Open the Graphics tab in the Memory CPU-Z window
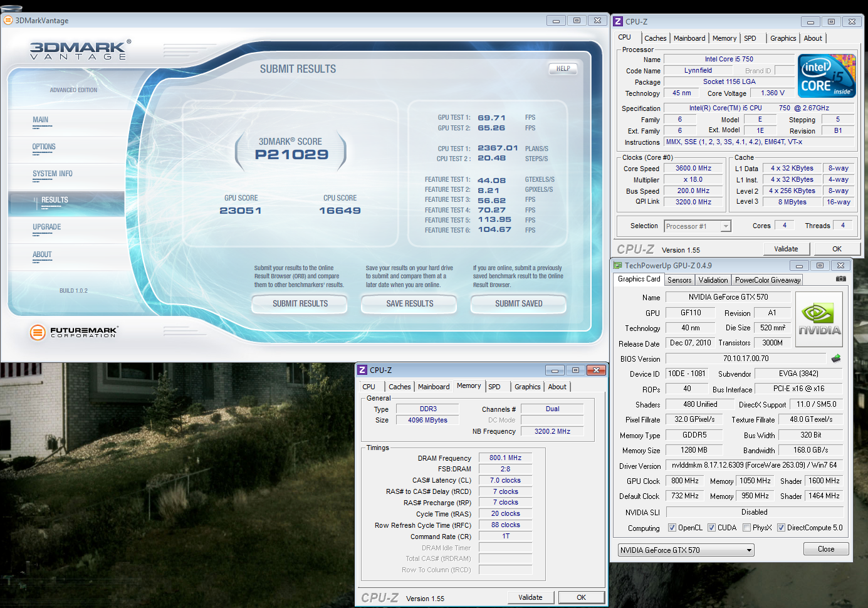Screen dimensions: 868x608 click(528, 387)
